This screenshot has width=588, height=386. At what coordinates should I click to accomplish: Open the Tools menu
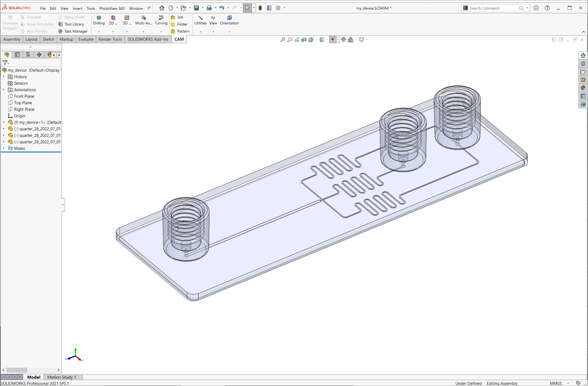coord(91,8)
